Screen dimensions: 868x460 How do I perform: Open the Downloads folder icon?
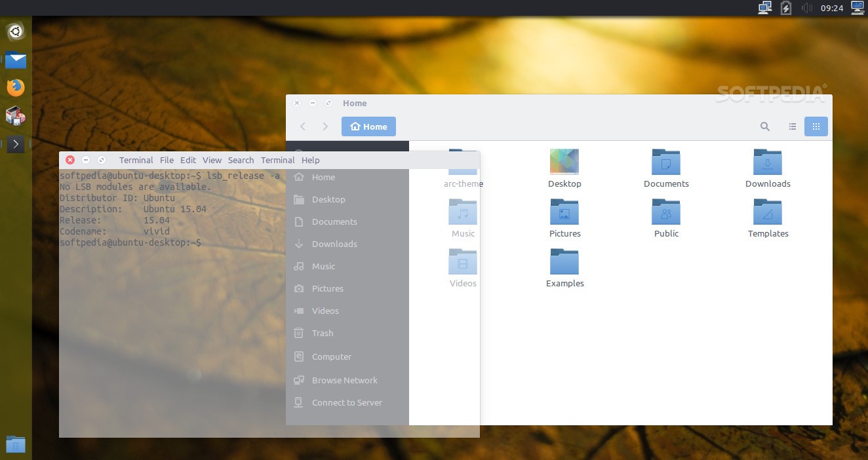click(x=768, y=163)
